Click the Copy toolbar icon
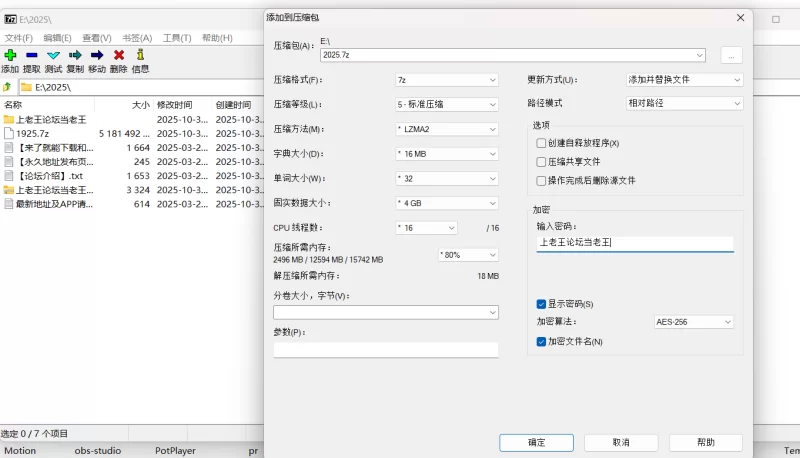Image resolution: width=800 pixels, height=458 pixels. (75, 55)
